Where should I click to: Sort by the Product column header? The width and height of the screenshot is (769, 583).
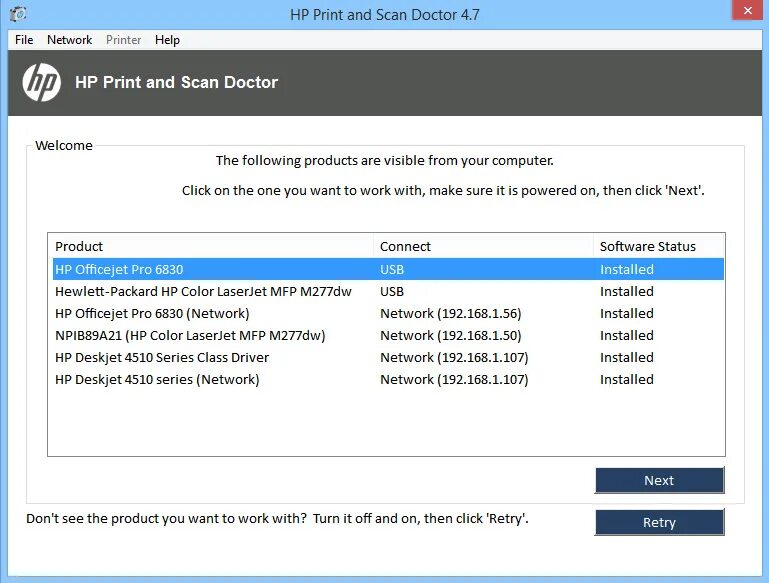click(79, 246)
